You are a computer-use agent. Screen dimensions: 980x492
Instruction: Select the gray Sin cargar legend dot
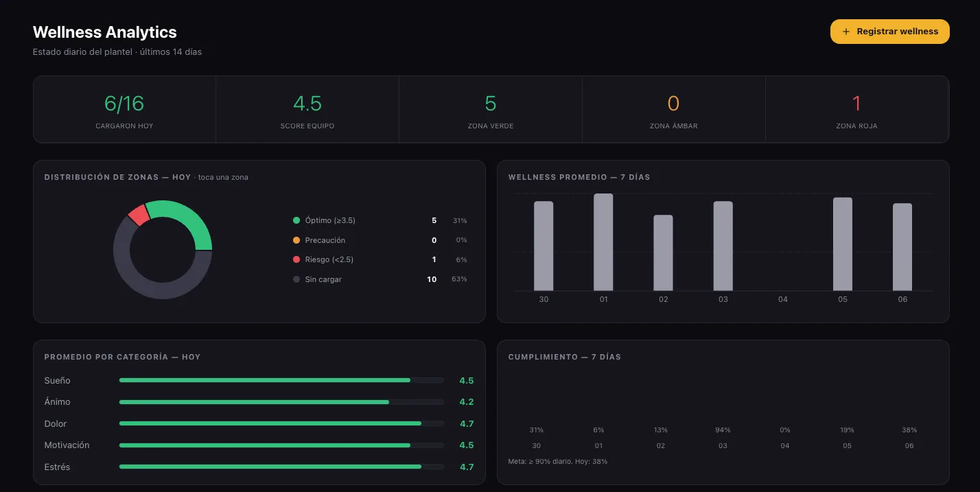pos(296,279)
